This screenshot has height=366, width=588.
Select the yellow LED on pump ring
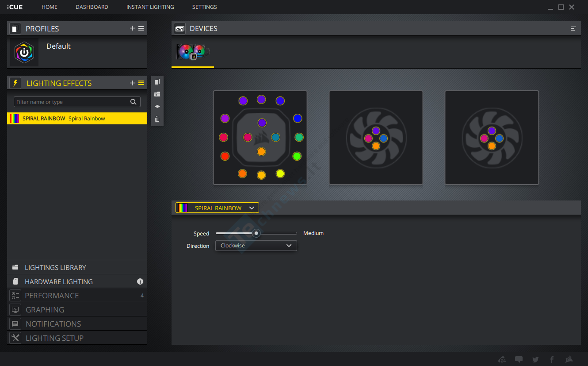280,173
